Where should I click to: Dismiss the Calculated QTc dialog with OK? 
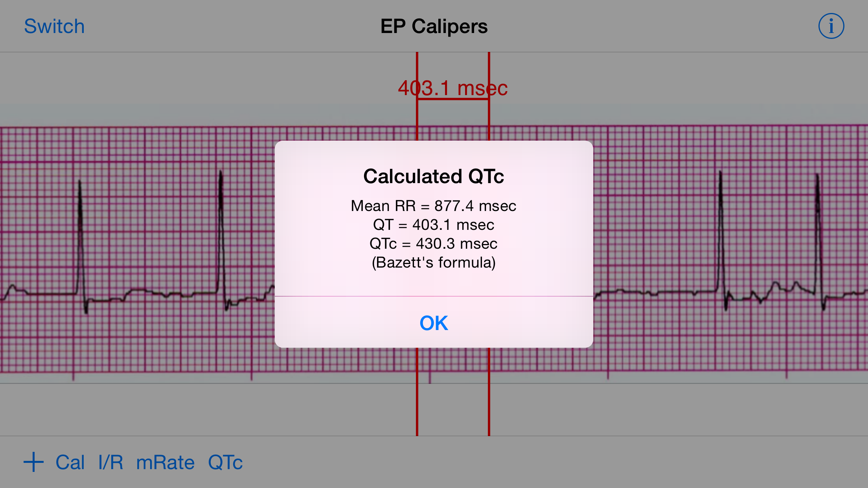point(434,323)
